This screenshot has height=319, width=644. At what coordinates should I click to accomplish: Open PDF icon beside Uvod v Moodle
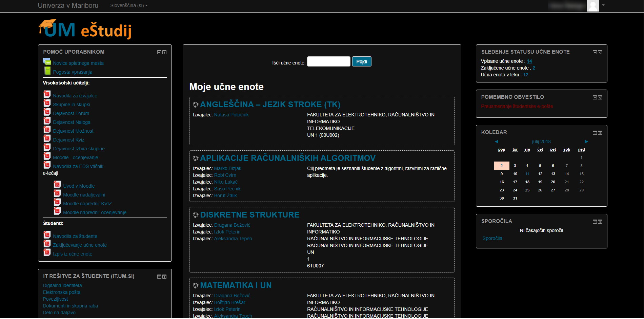pyautogui.click(x=57, y=185)
